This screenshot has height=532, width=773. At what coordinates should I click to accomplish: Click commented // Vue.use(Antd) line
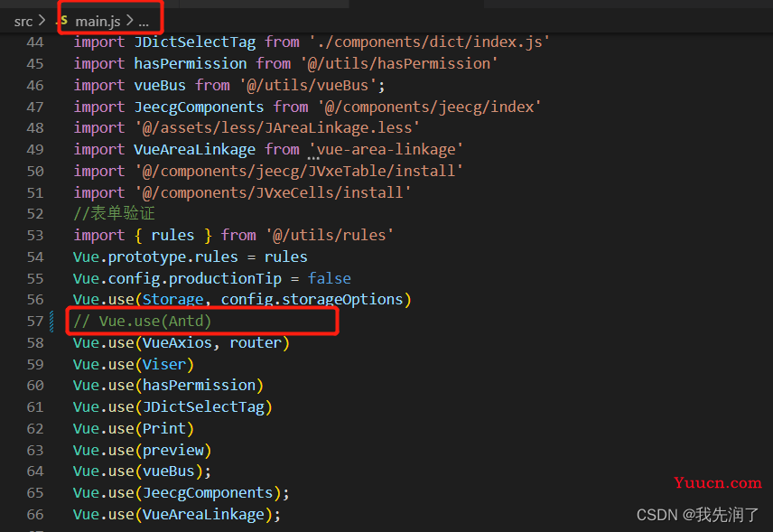point(142,322)
